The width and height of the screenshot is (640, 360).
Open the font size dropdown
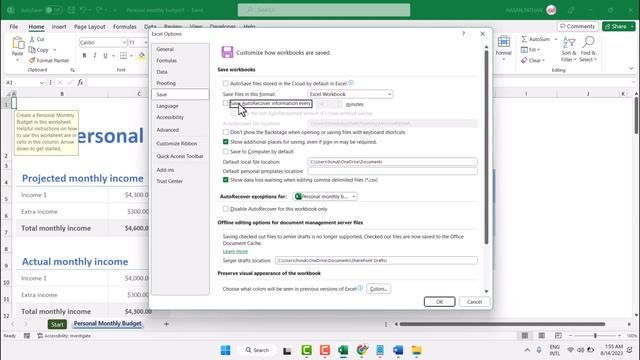(146, 42)
